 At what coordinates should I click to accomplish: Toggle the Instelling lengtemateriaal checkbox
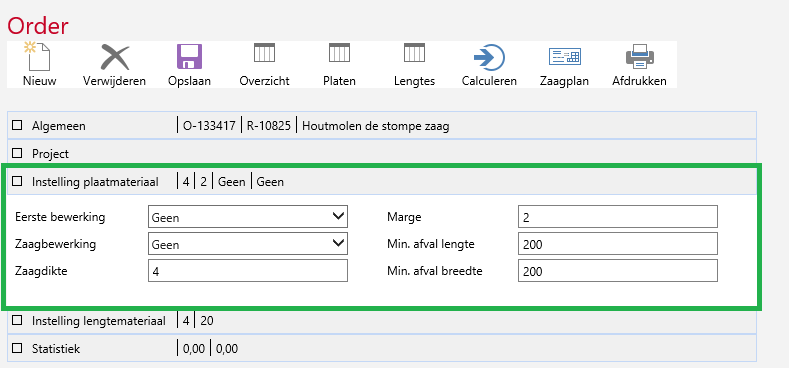pos(18,320)
